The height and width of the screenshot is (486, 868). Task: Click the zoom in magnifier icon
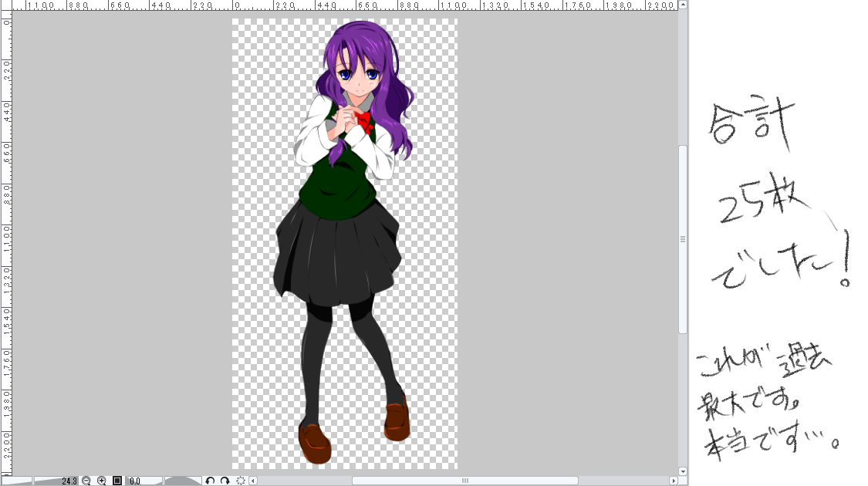[101, 481]
